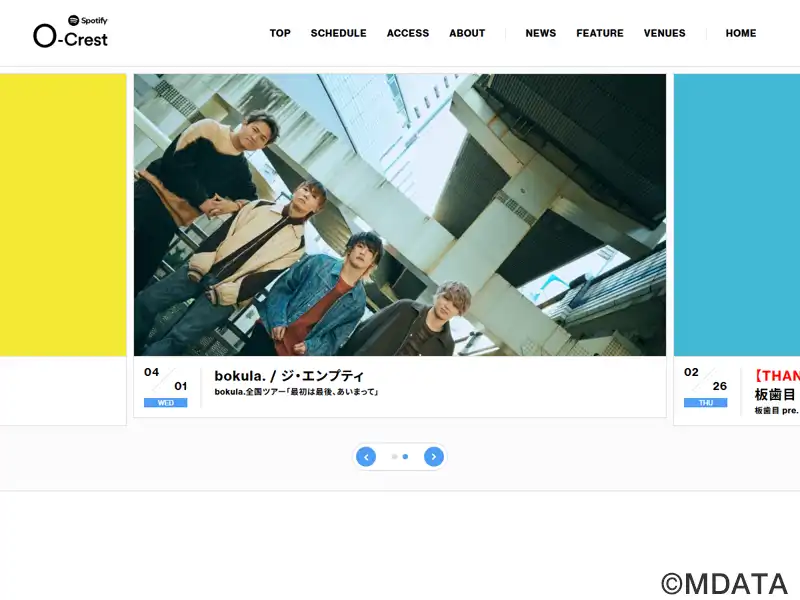The width and height of the screenshot is (800, 600).
Task: Open ABOUT in navigation menu
Action: [x=467, y=33]
